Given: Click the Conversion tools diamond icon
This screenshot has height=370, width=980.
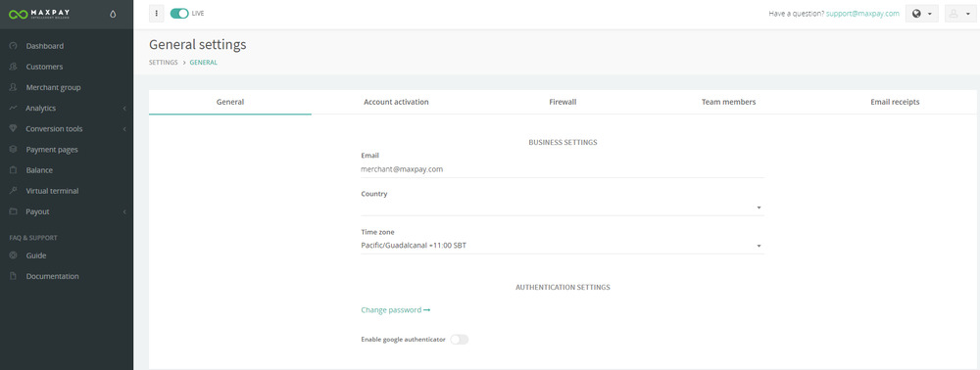Looking at the screenshot, I should tap(13, 128).
